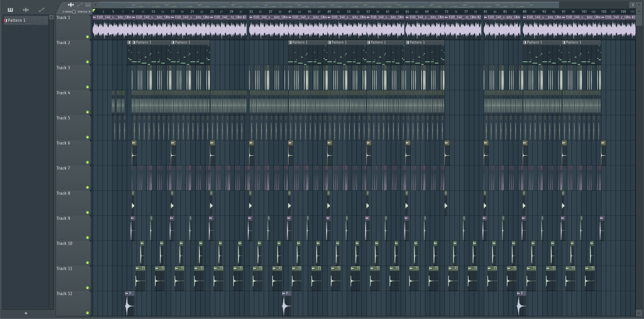This screenshot has width=644, height=319.
Task: Open Pattern 1 clip menu at bar 97
Action: tap(564, 42)
